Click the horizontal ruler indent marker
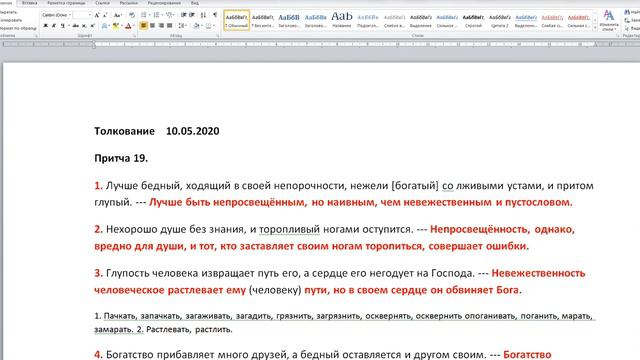 [x=94, y=44]
